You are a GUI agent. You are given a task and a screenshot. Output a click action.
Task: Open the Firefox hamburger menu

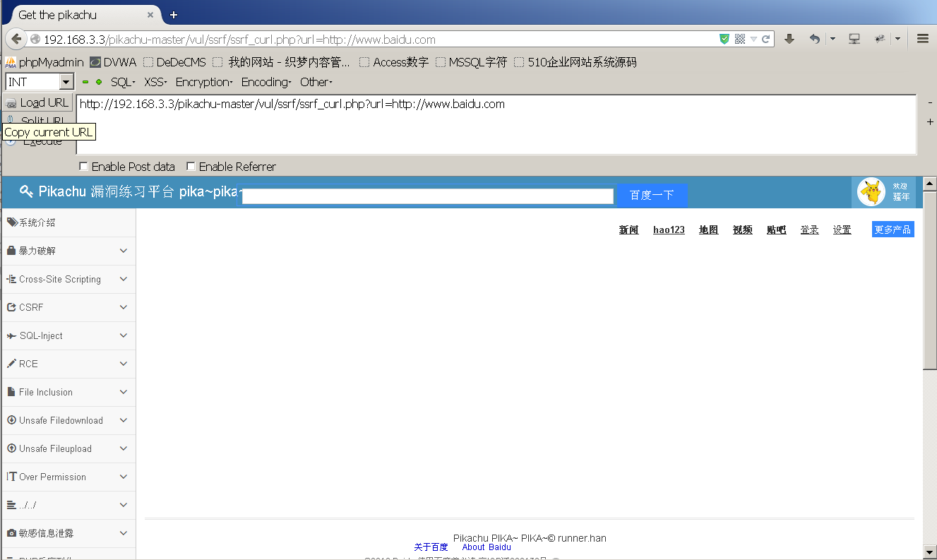[923, 39]
